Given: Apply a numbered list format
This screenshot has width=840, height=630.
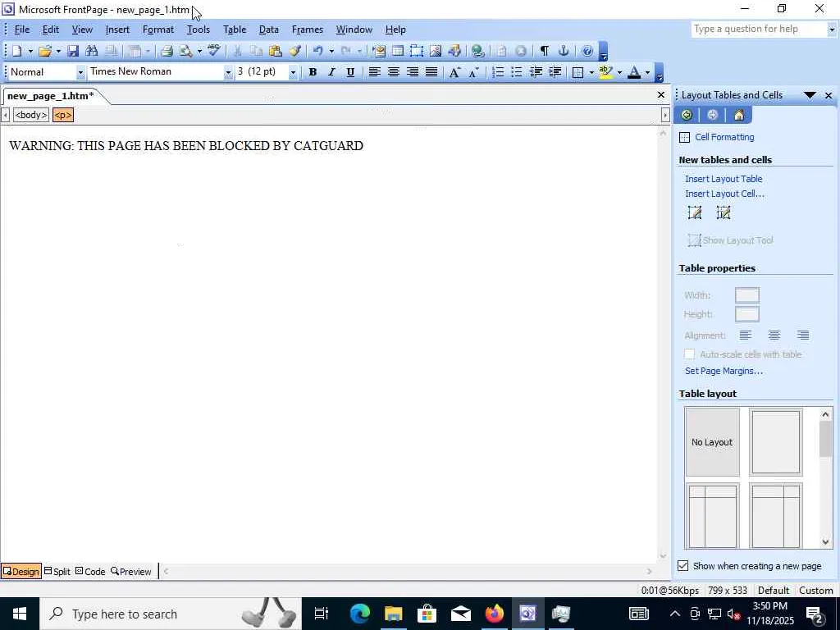Looking at the screenshot, I should (498, 72).
